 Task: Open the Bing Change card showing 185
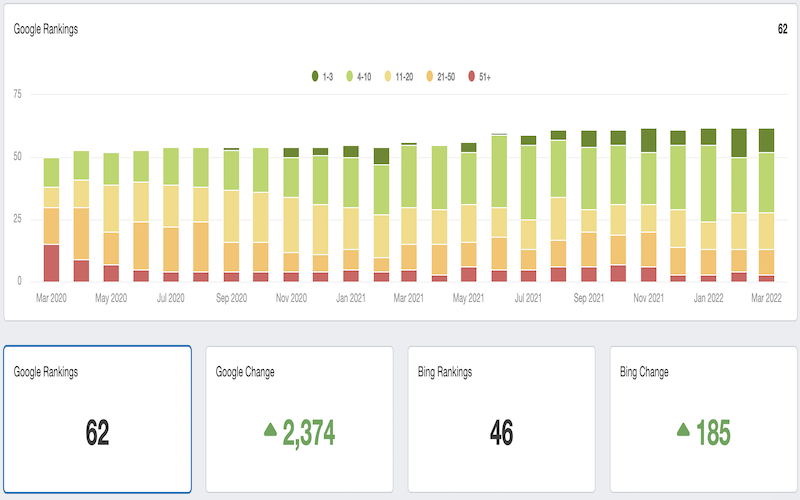coord(704,419)
